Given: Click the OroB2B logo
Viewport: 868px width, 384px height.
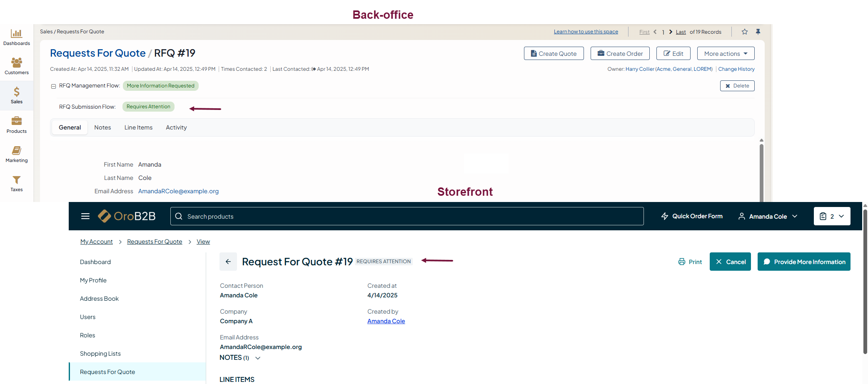Looking at the screenshot, I should click(x=127, y=216).
